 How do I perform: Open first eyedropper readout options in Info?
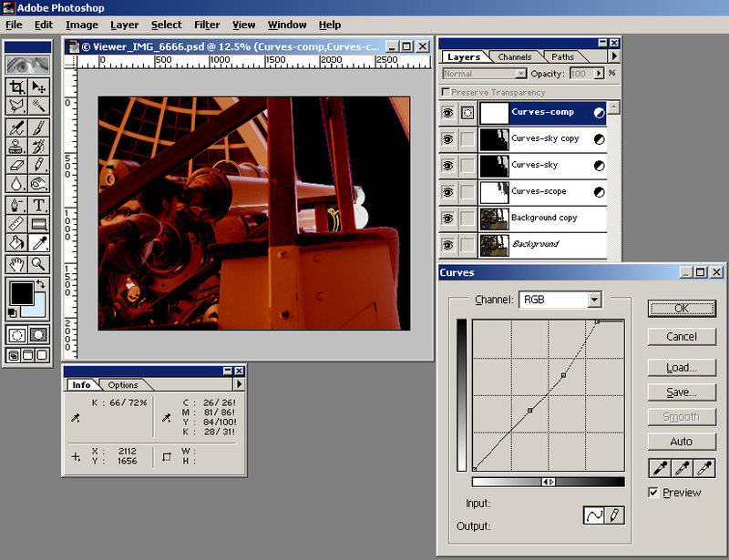tap(76, 417)
